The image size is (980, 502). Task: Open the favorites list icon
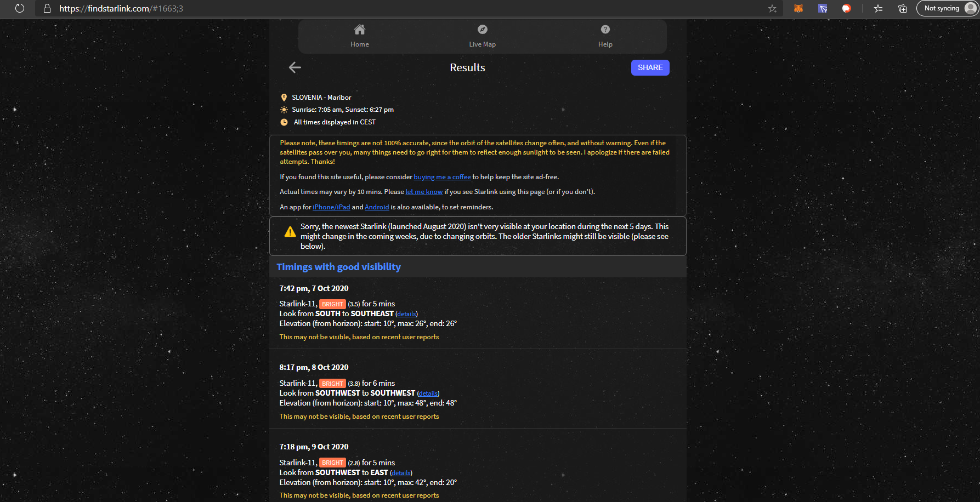coord(879,8)
